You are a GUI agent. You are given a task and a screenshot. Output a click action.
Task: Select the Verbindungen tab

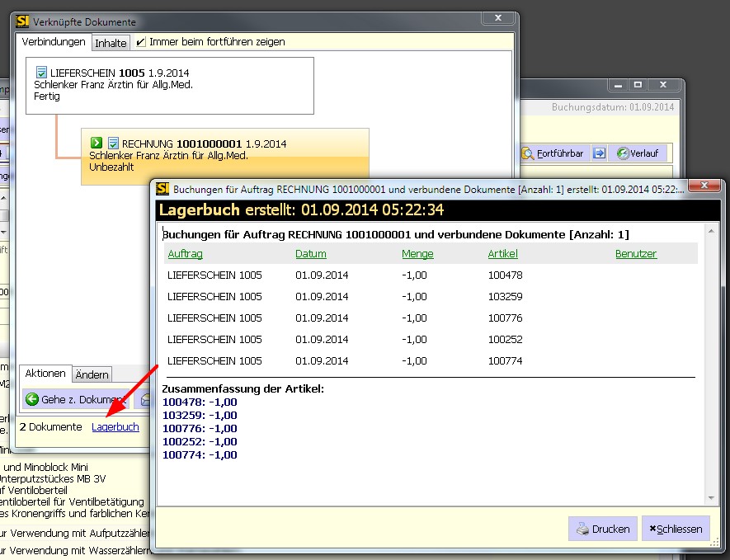[x=54, y=42]
